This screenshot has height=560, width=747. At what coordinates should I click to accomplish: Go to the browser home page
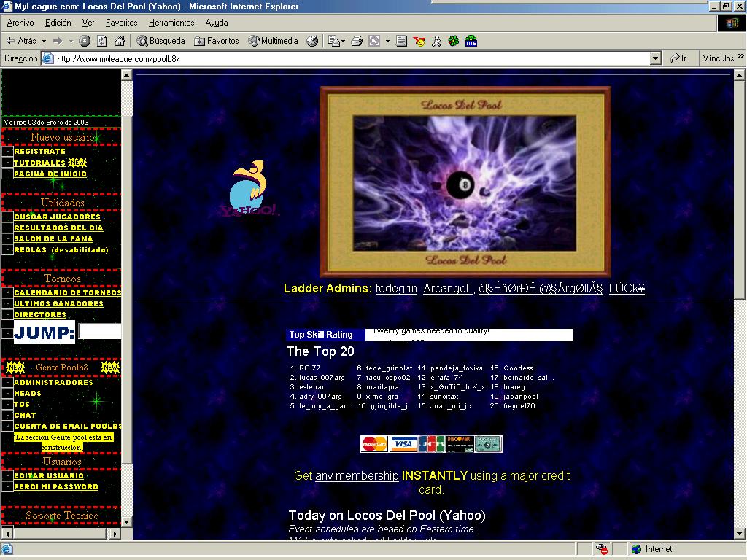120,41
